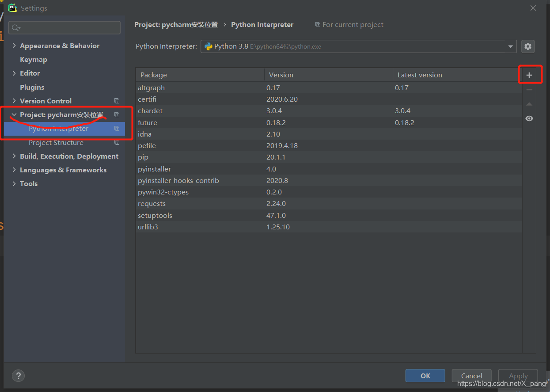This screenshot has height=392, width=550.
Task: Expand the Editor section
Action: [14, 73]
